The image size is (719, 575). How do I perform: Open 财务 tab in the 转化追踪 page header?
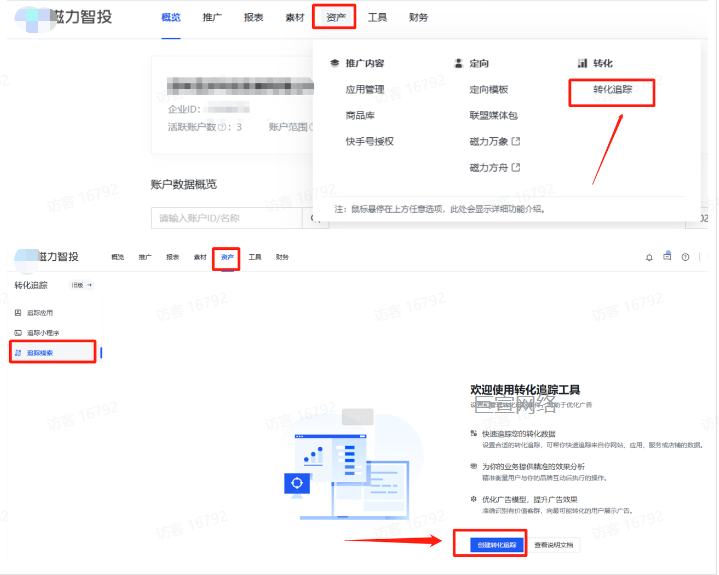coord(282,257)
